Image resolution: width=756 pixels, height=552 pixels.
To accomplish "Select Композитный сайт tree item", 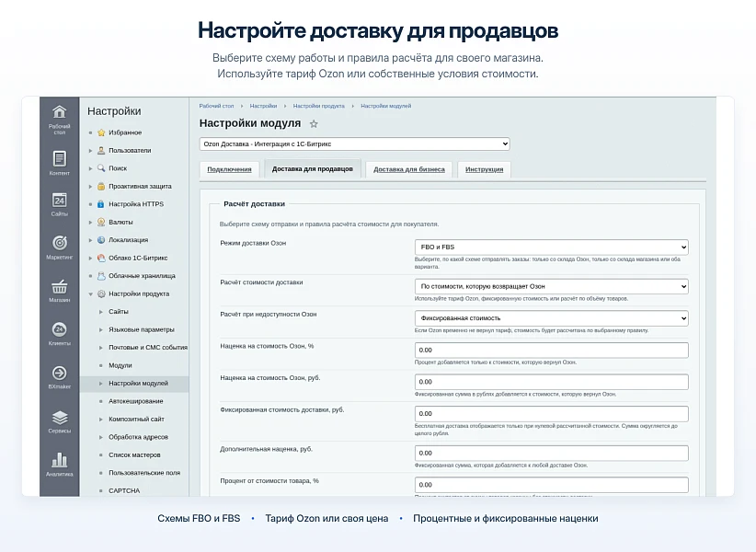I will pos(136,420).
